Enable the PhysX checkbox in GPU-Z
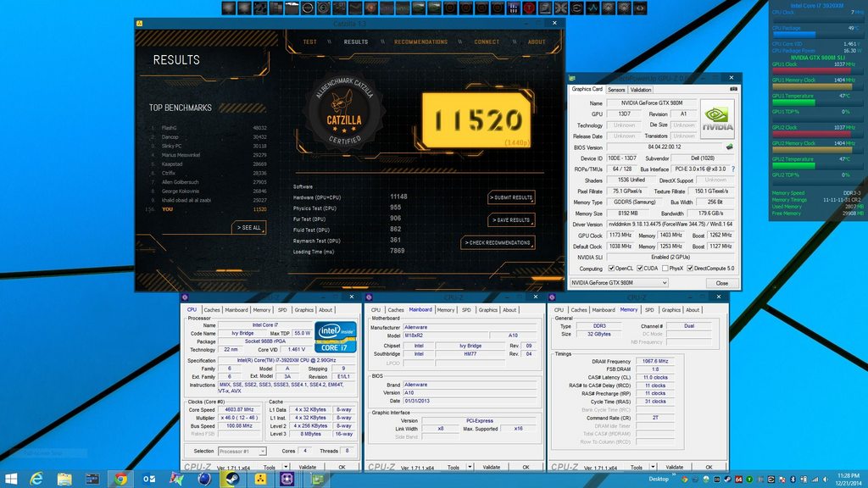The height and width of the screenshot is (488, 868). [665, 269]
